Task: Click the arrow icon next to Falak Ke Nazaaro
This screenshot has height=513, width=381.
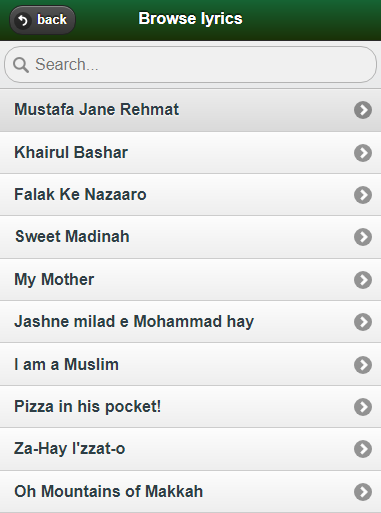Action: point(363,195)
